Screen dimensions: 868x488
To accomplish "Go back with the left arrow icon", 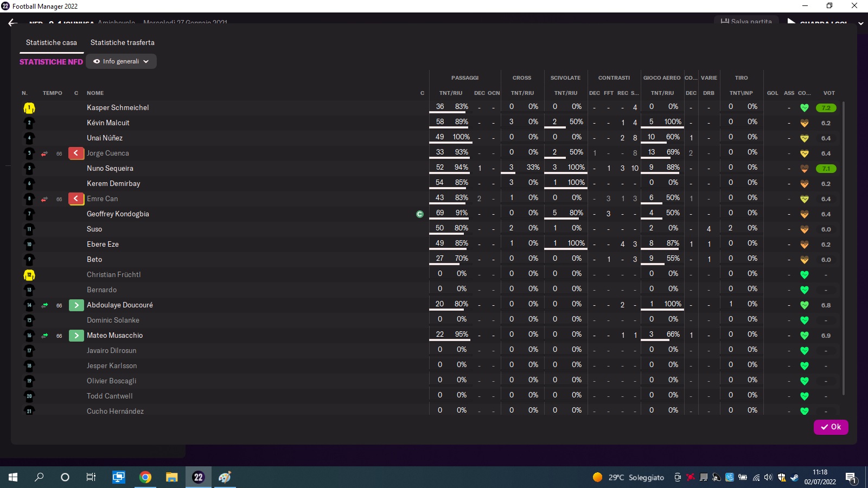I will pyautogui.click(x=13, y=23).
